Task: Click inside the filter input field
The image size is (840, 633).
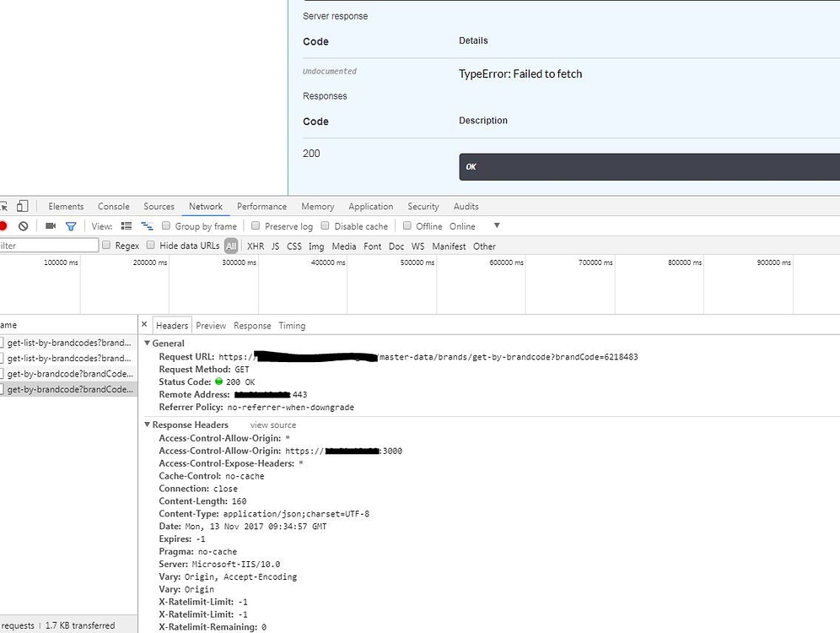Action: pos(46,246)
